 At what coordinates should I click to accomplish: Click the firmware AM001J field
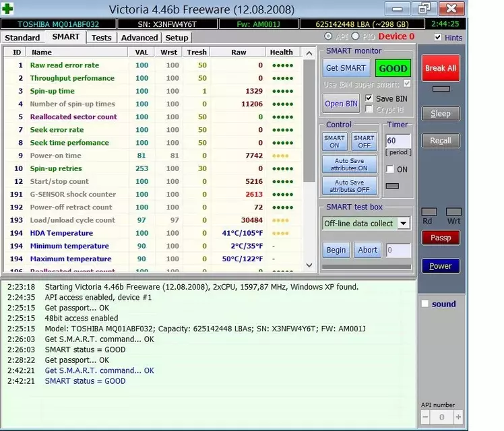(259, 24)
